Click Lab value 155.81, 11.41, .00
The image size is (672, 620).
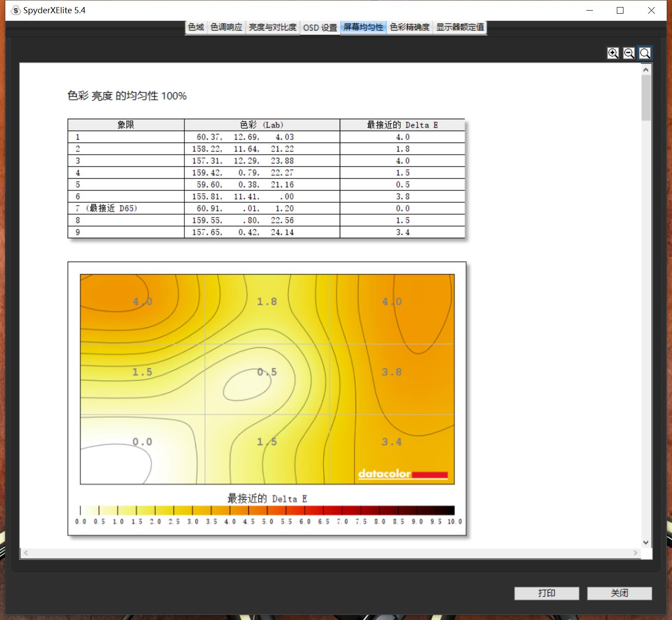tap(243, 197)
